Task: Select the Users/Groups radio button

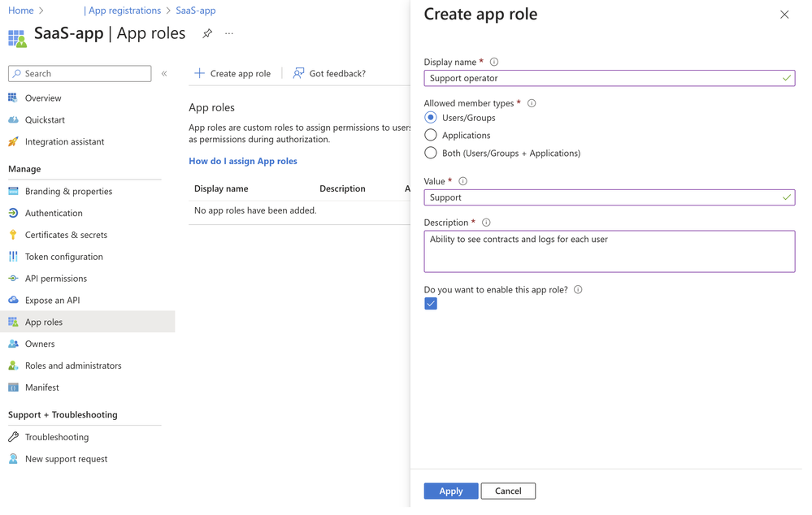Action: [430, 118]
